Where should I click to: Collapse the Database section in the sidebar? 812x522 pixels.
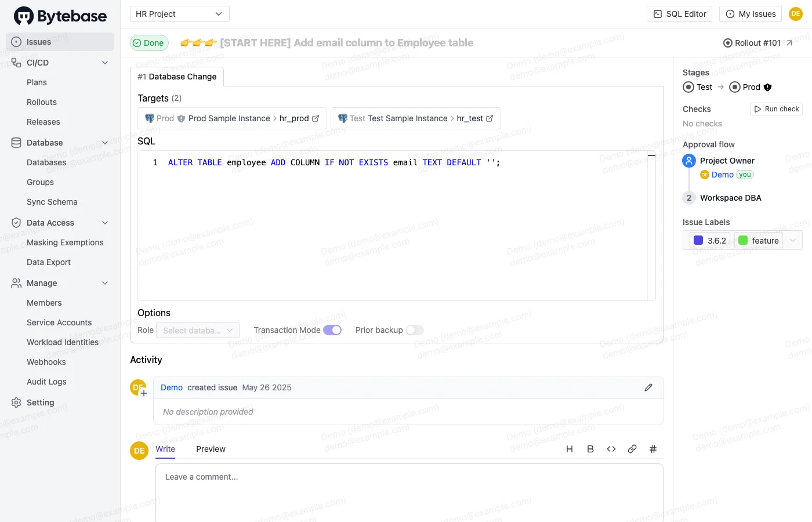tap(105, 142)
